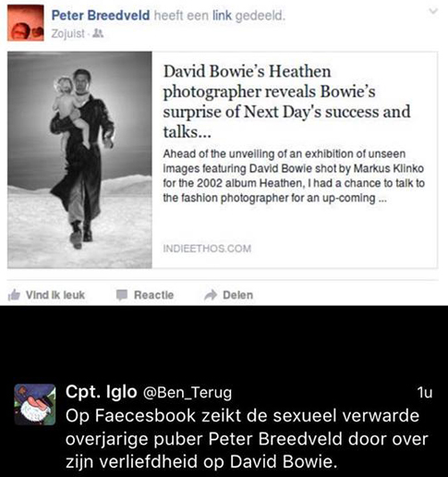Screen dimensions: 448x477
Task: Click the thumbs-up like icon
Action: (x=14, y=295)
